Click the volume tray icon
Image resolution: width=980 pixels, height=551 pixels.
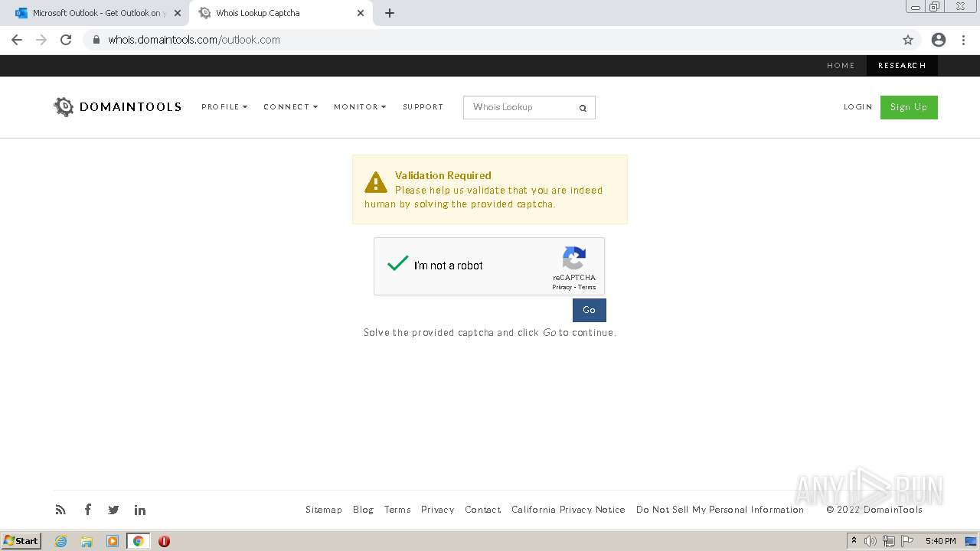871,541
